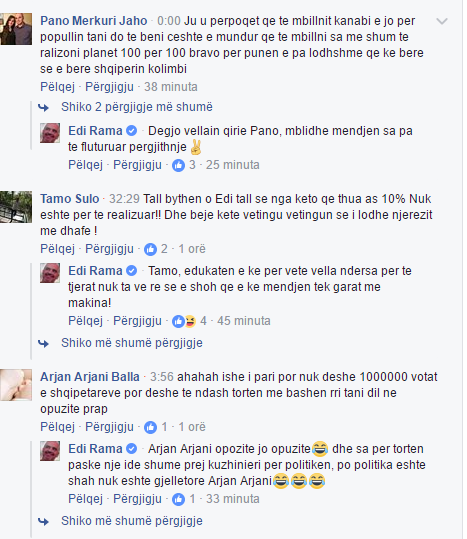This screenshot has width=467, height=539.
Task: Click 'Përgjigju' under Arjan Arjani Balla's comment
Action: pos(109,427)
